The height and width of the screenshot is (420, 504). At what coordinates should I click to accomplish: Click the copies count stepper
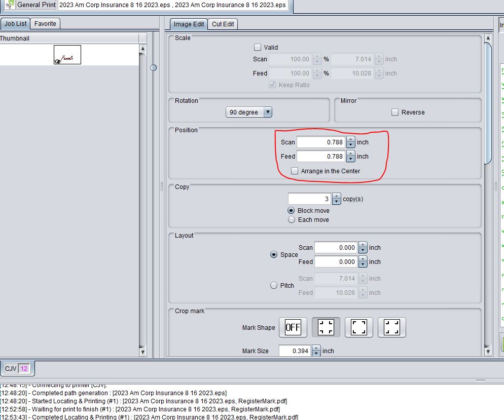(x=337, y=199)
